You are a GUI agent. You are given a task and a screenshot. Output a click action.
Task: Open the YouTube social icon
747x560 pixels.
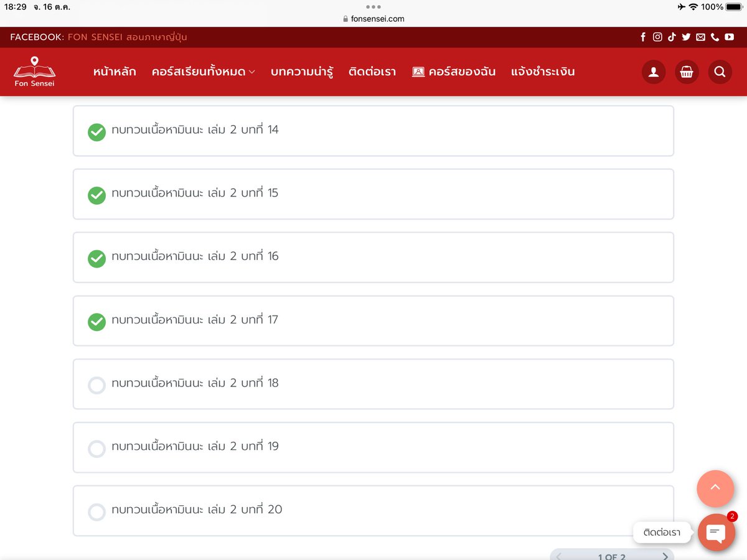coord(729,37)
